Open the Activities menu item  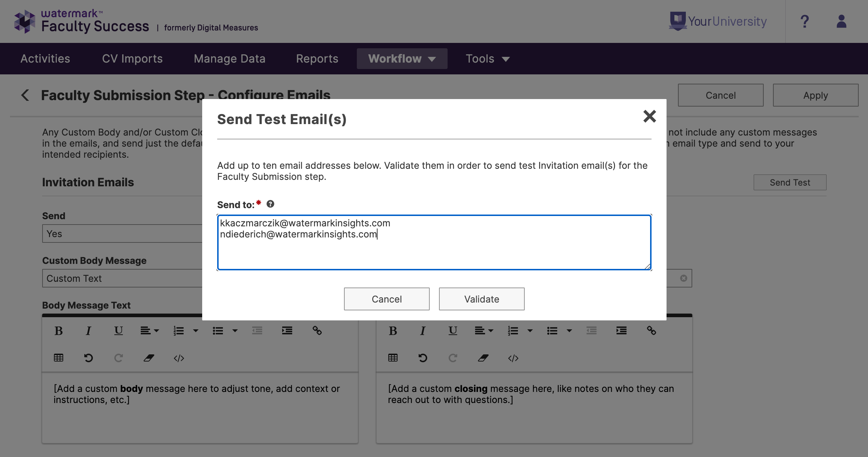click(45, 59)
